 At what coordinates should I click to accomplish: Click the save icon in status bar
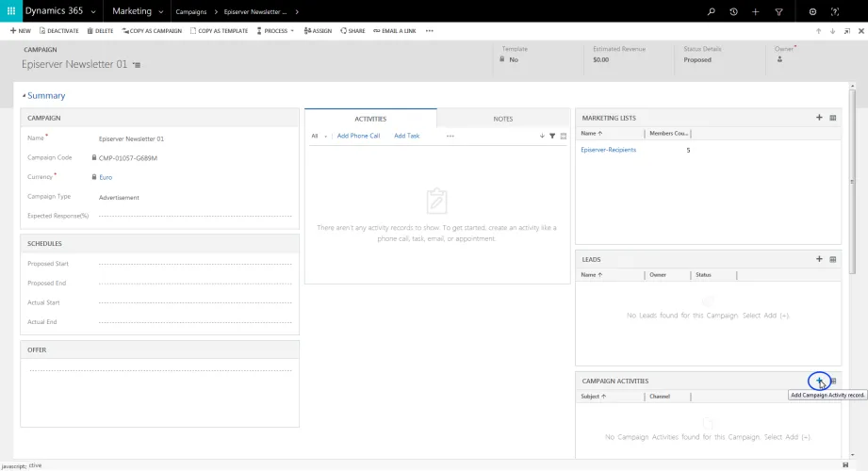pos(845,465)
